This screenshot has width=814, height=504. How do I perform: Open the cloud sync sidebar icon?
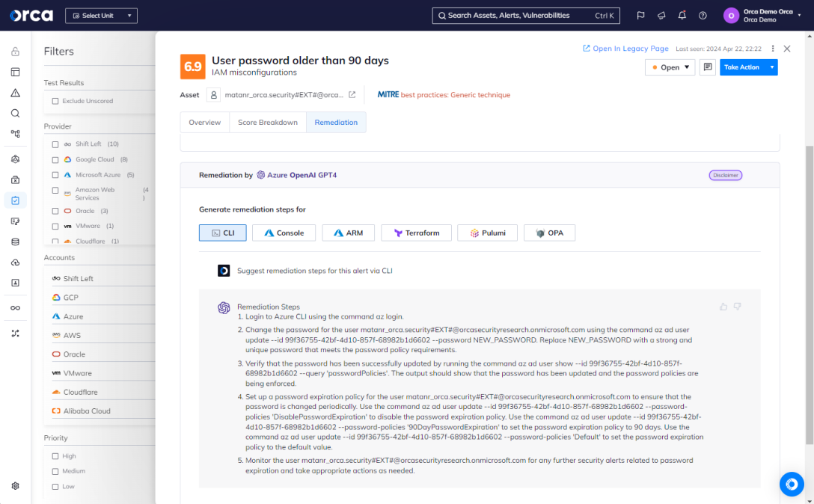pos(15,262)
